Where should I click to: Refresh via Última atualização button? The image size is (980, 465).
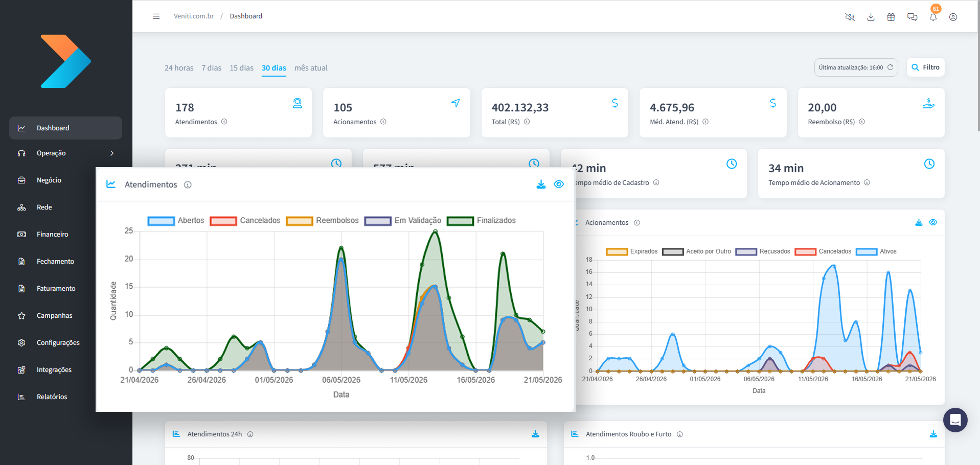click(856, 67)
